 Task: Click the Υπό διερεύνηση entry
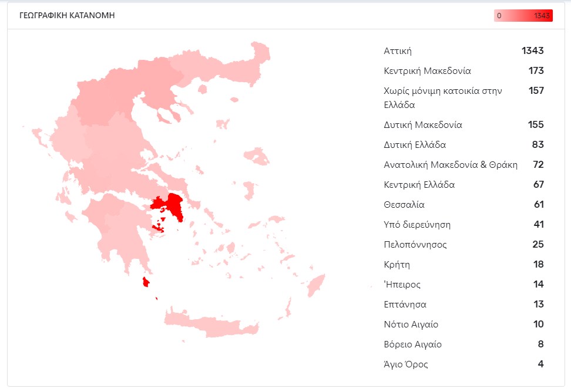pyautogui.click(x=417, y=225)
